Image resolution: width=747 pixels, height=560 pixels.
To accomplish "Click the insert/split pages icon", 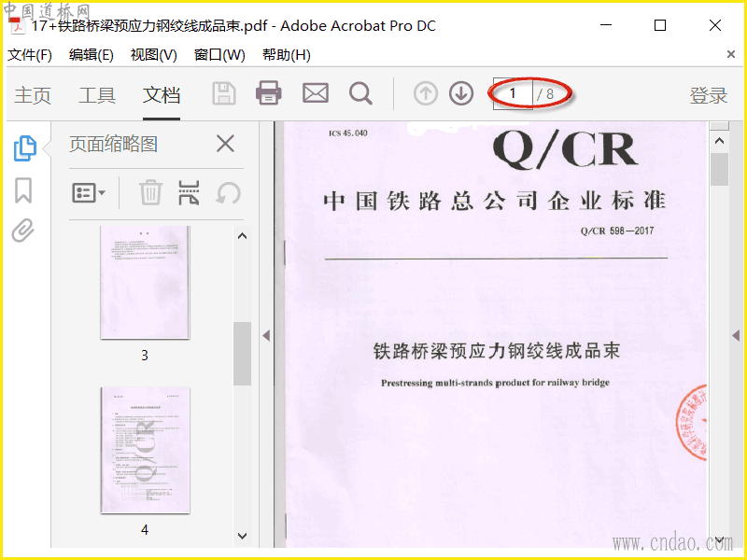I will coord(189,193).
